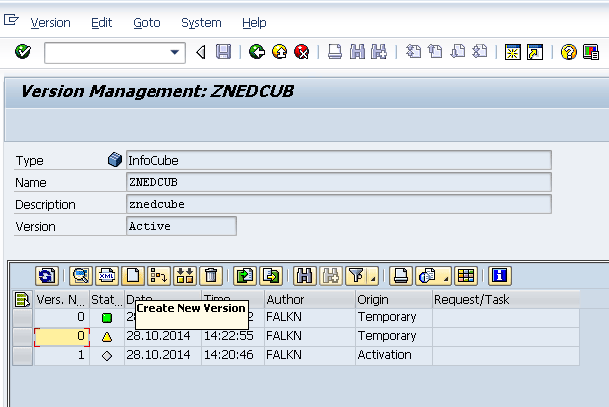Click the Display details magnifier icon
This screenshot has height=407, width=609.
click(x=81, y=276)
